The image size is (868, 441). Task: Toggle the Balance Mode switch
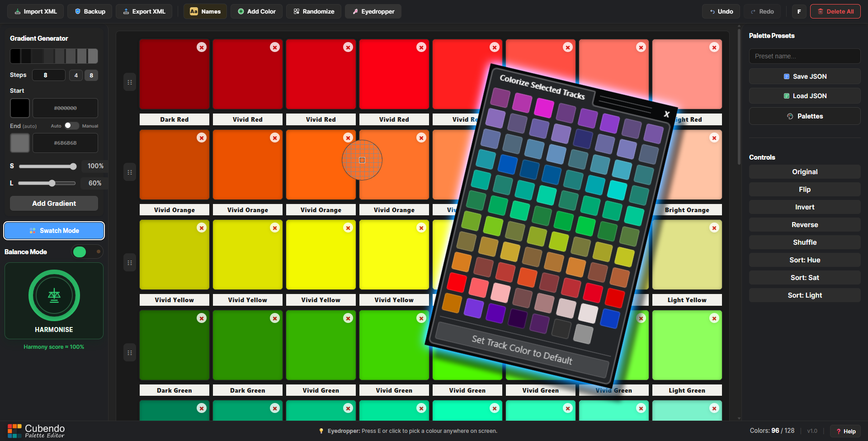(x=87, y=252)
